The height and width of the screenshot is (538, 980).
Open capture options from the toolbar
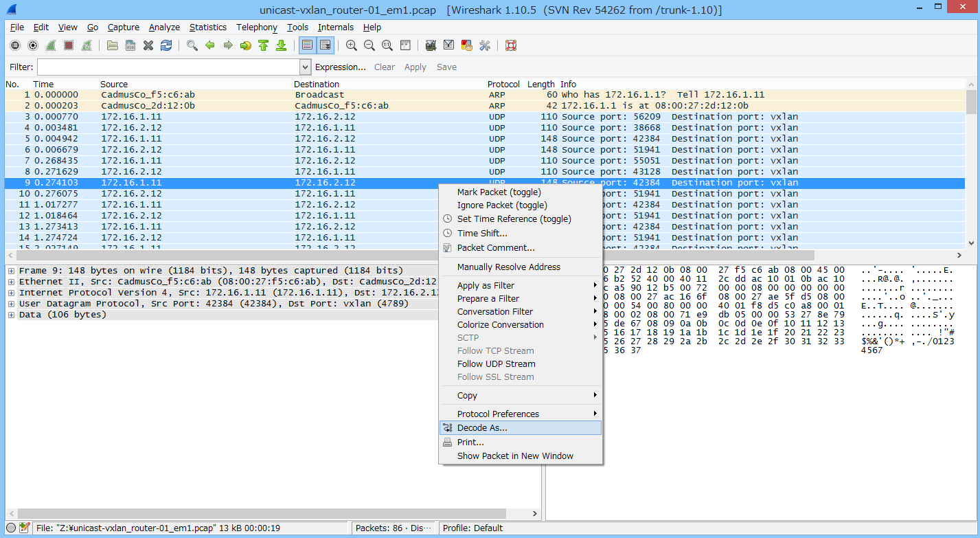point(33,45)
